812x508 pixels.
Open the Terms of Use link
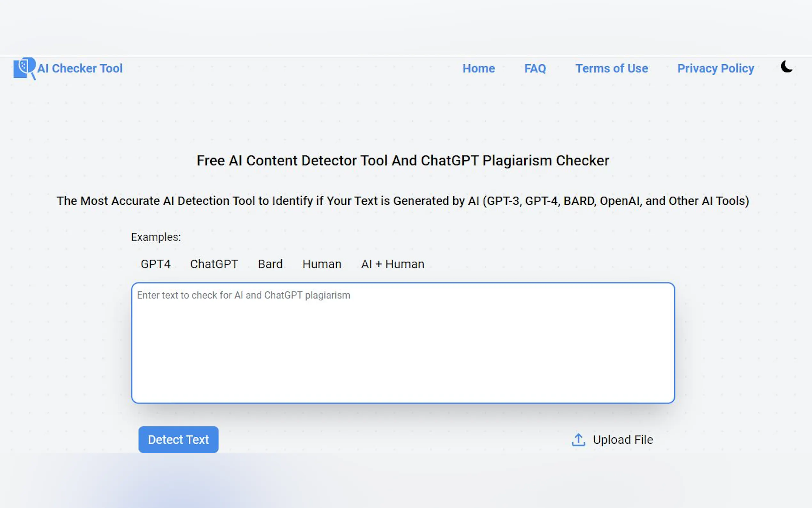(x=611, y=68)
